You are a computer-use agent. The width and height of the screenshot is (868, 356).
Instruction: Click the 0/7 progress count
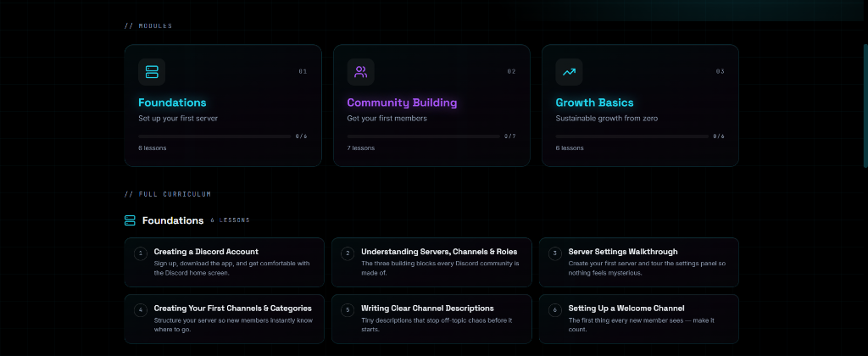[x=509, y=136]
